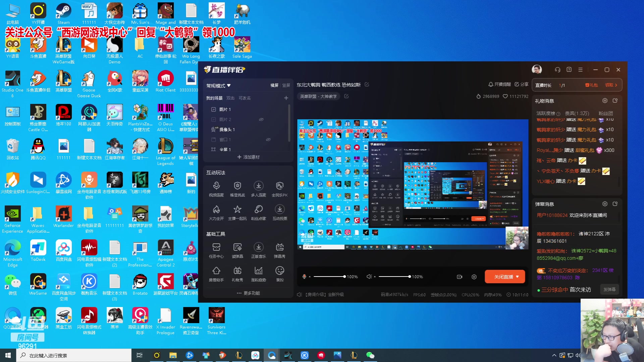This screenshot has width=644, height=362.
Task: Click the customer service headset icon
Action: (557, 70)
